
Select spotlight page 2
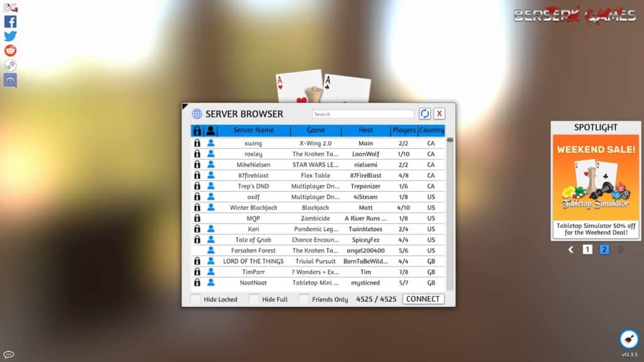coord(604,250)
